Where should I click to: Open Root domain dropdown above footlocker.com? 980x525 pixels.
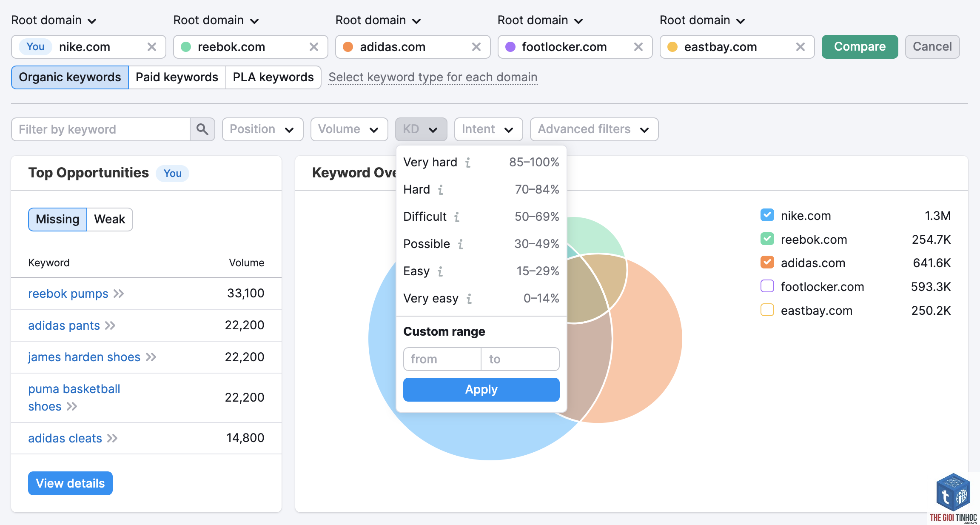pos(540,20)
